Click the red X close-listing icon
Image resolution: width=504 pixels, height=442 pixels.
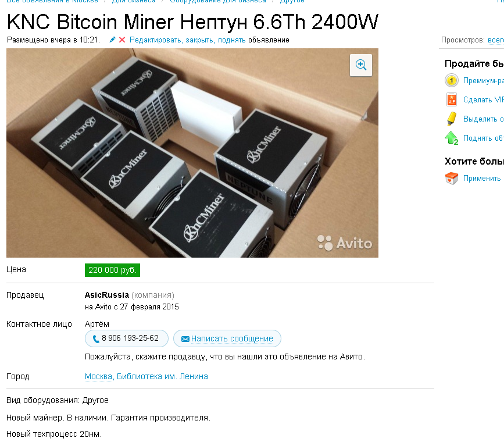tap(122, 40)
